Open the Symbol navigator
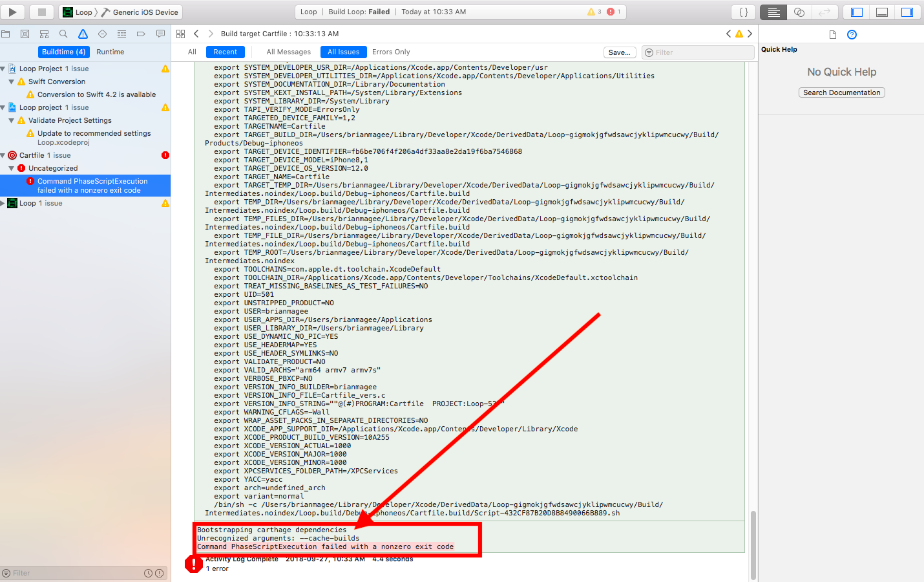 [44, 34]
